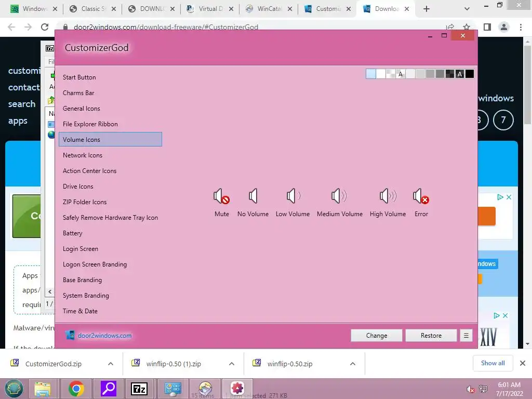Open the Charms Bar category

110,93
